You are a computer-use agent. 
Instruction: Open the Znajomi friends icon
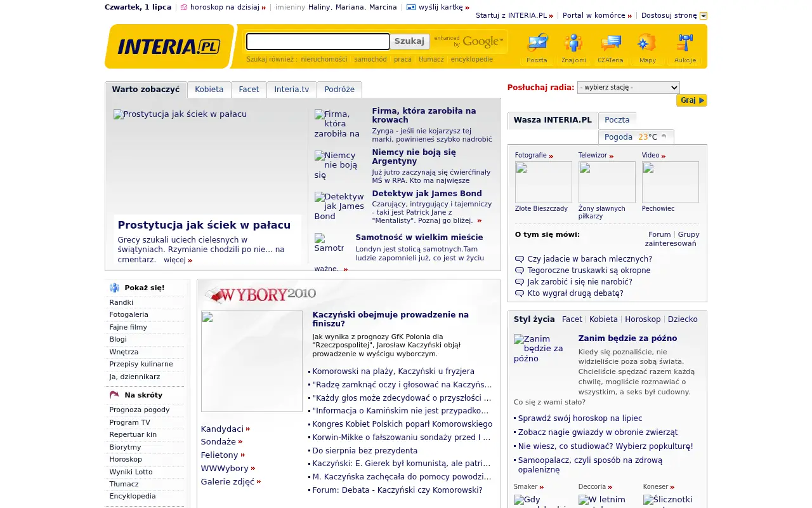(x=573, y=48)
